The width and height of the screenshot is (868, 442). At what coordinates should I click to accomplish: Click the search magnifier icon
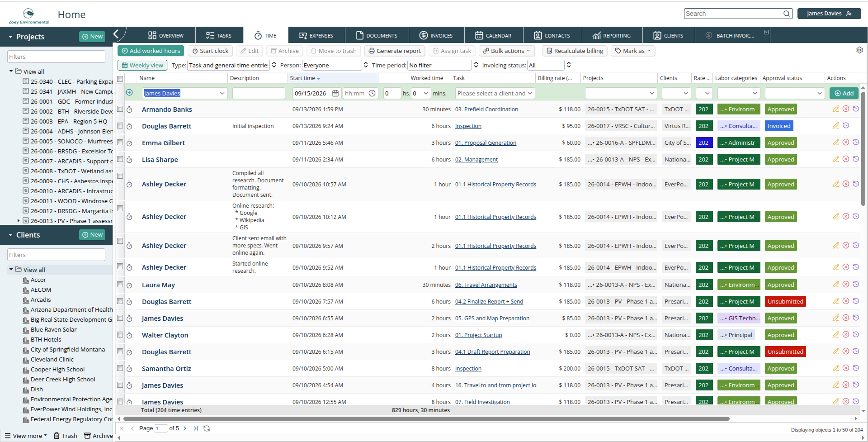click(787, 14)
